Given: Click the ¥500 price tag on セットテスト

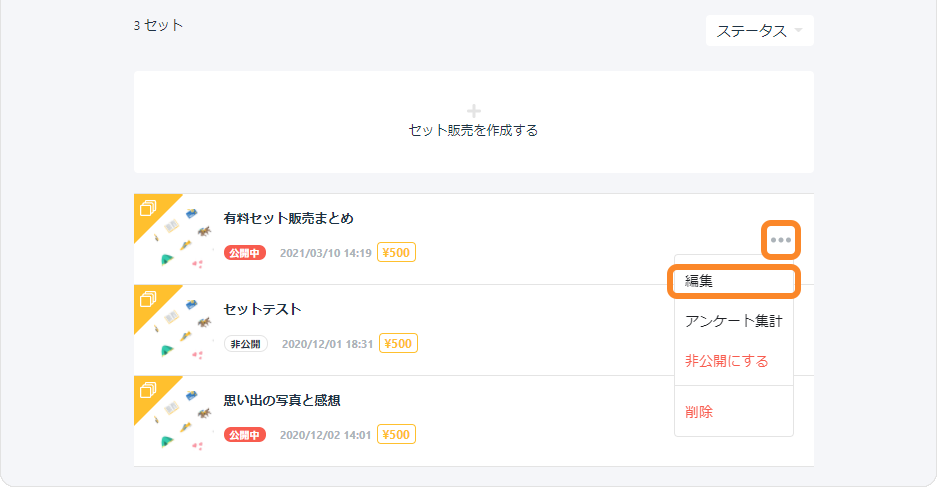Looking at the screenshot, I should [x=399, y=344].
